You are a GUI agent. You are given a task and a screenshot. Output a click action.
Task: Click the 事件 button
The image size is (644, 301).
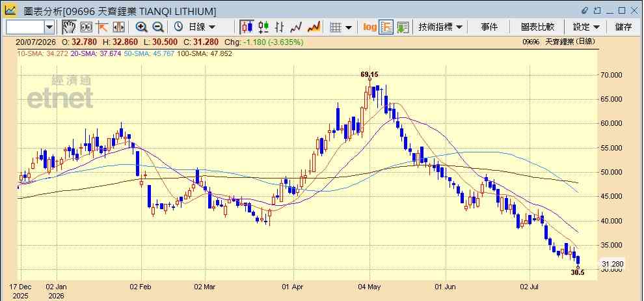point(489,27)
